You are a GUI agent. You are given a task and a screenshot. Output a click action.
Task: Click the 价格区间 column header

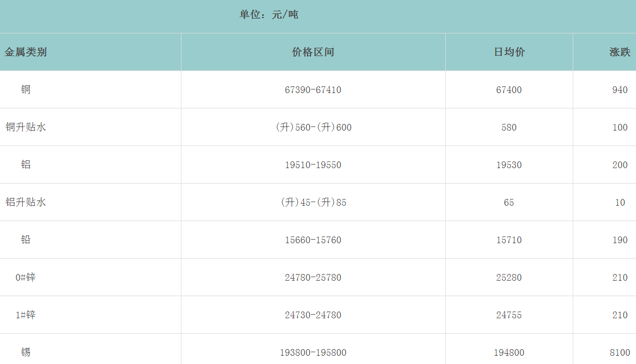(x=313, y=52)
